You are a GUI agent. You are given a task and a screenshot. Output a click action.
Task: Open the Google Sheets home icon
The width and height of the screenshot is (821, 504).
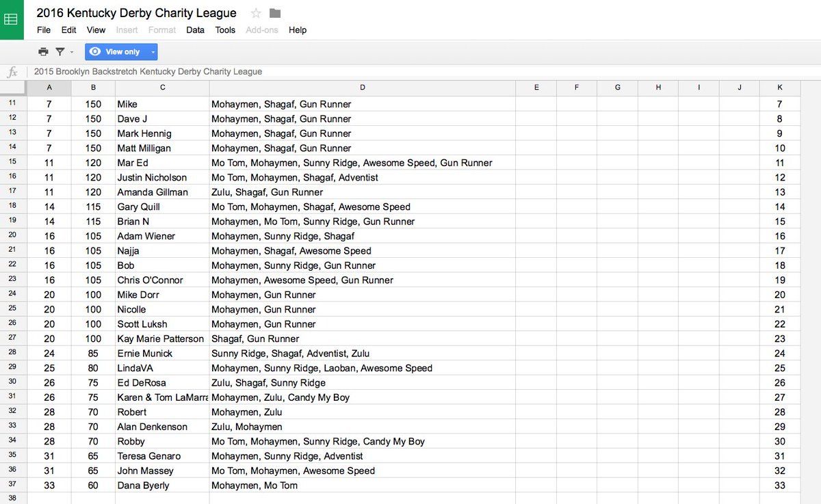[12, 20]
